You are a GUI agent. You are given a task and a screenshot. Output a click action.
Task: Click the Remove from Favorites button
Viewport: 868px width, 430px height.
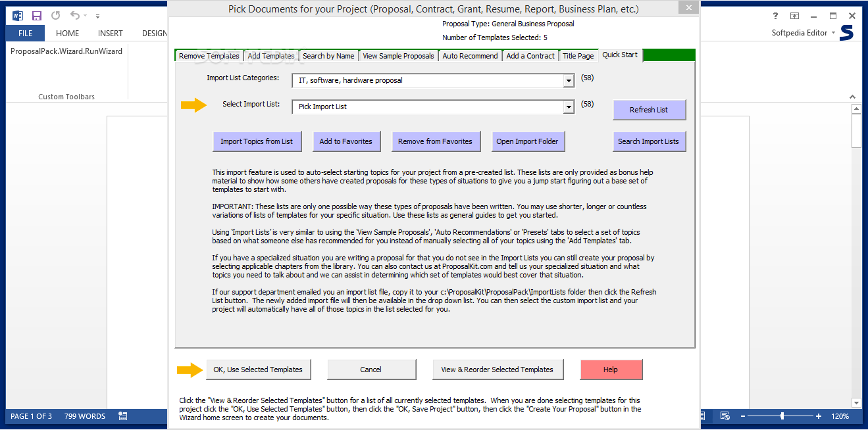point(435,141)
